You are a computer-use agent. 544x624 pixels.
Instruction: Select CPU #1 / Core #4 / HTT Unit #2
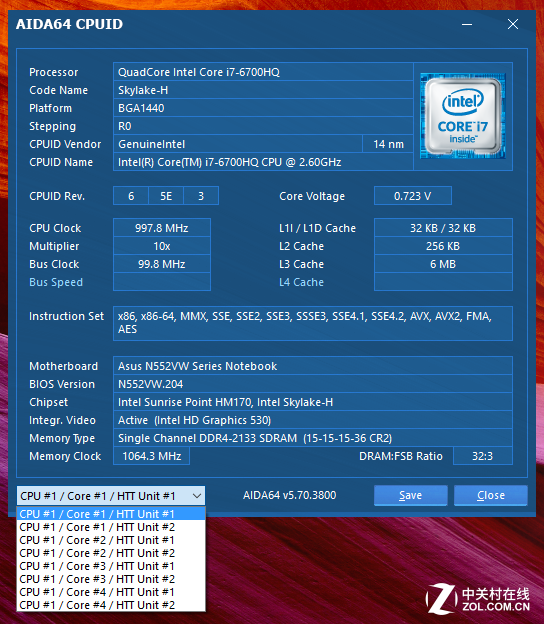(x=111, y=605)
